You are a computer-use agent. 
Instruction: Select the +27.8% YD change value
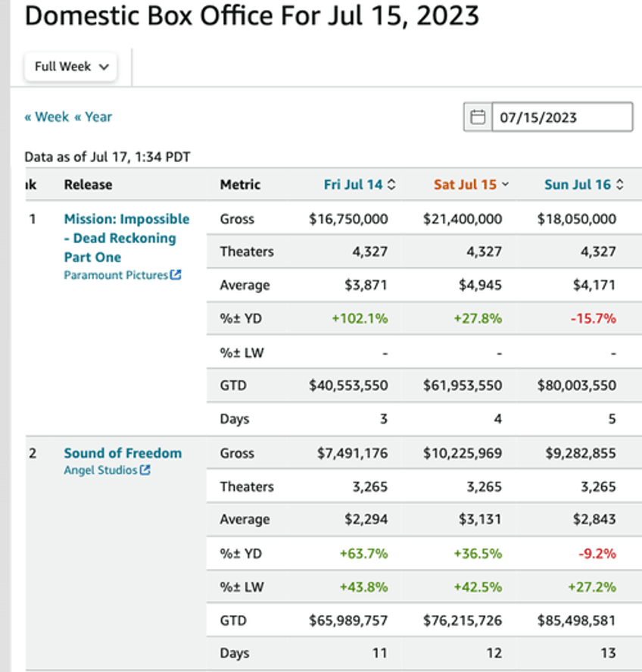(478, 318)
